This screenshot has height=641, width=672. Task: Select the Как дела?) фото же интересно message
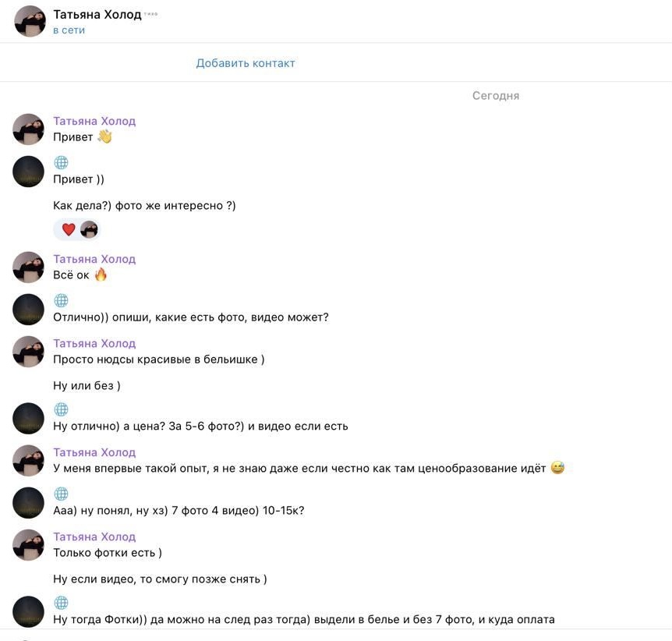[x=144, y=206]
